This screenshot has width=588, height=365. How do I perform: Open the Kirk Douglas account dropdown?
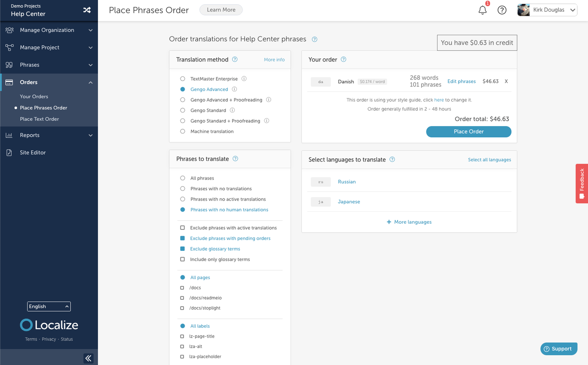(x=547, y=9)
